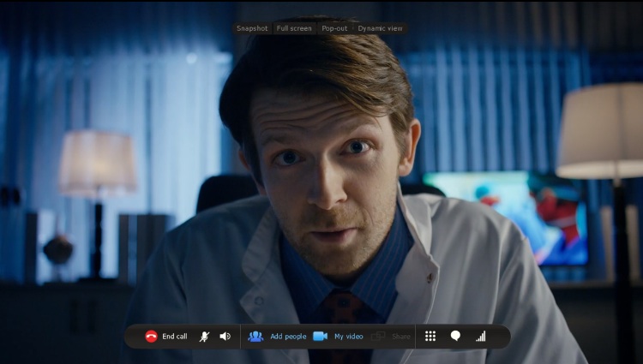The height and width of the screenshot is (364, 643).
Task: Click the End call text label
Action: (175, 336)
